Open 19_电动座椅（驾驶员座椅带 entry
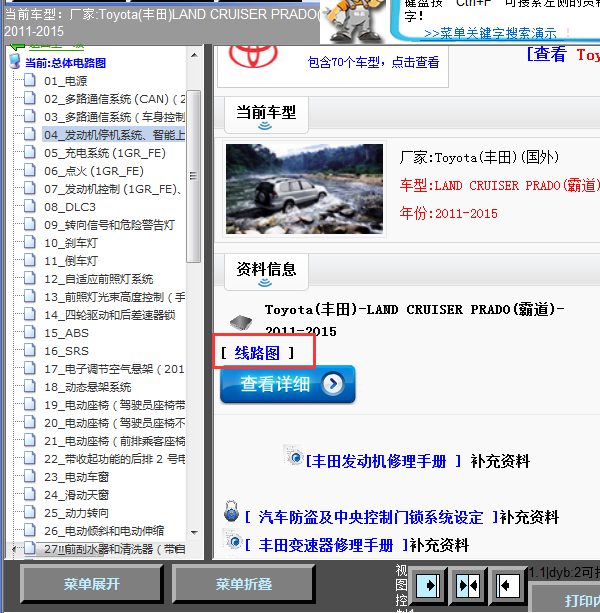 (115, 405)
